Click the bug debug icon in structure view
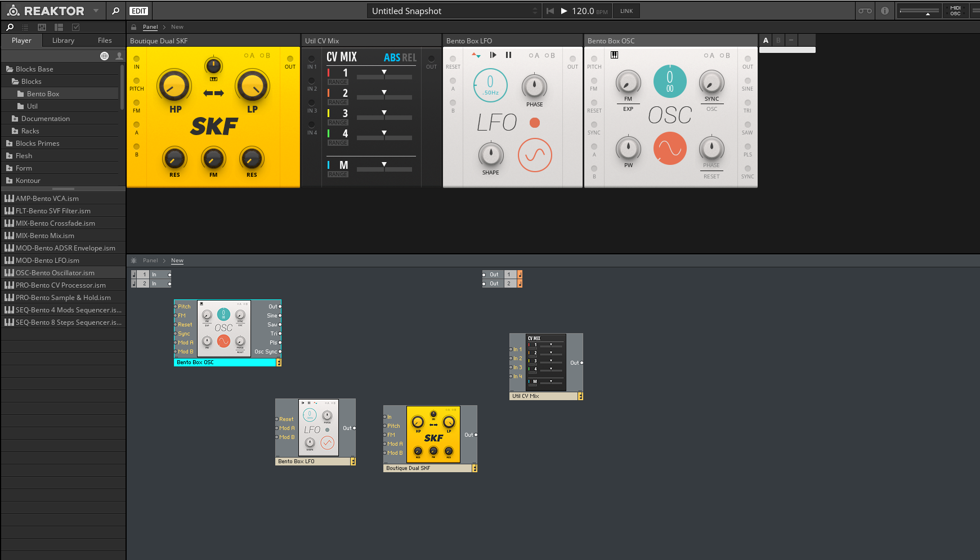Image resolution: width=980 pixels, height=560 pixels. tap(134, 261)
